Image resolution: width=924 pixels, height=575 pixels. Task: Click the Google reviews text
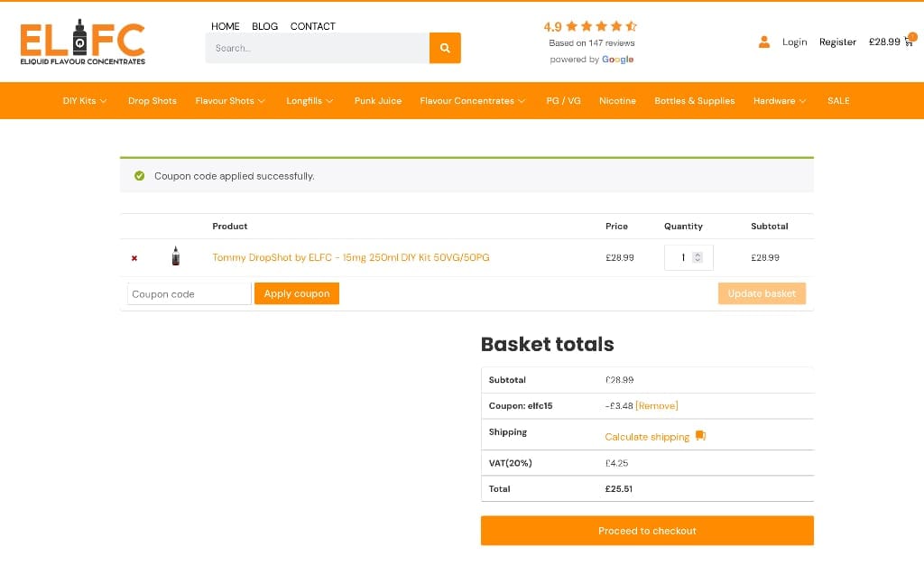[592, 59]
